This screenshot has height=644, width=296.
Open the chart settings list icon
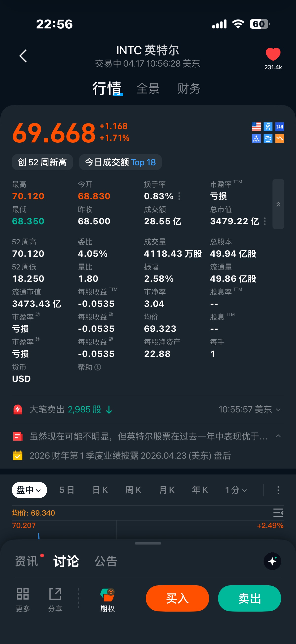[278, 513]
